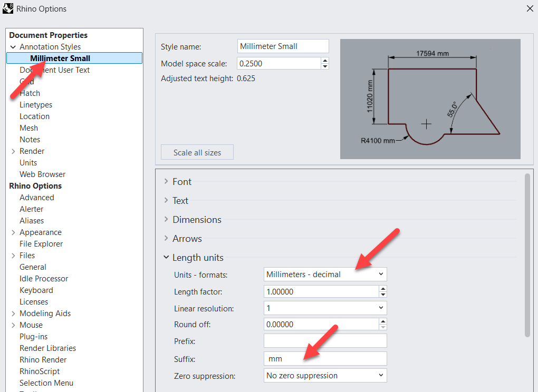538x392 pixels.
Task: Open the Keyboard options page
Action: [36, 290]
